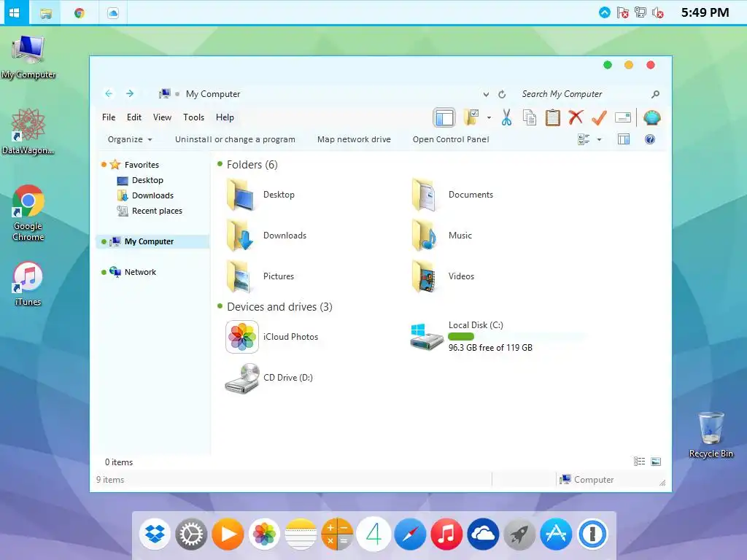The height and width of the screenshot is (560, 747).
Task: Click the Local Disk (C:) usage bar
Action: (516, 337)
